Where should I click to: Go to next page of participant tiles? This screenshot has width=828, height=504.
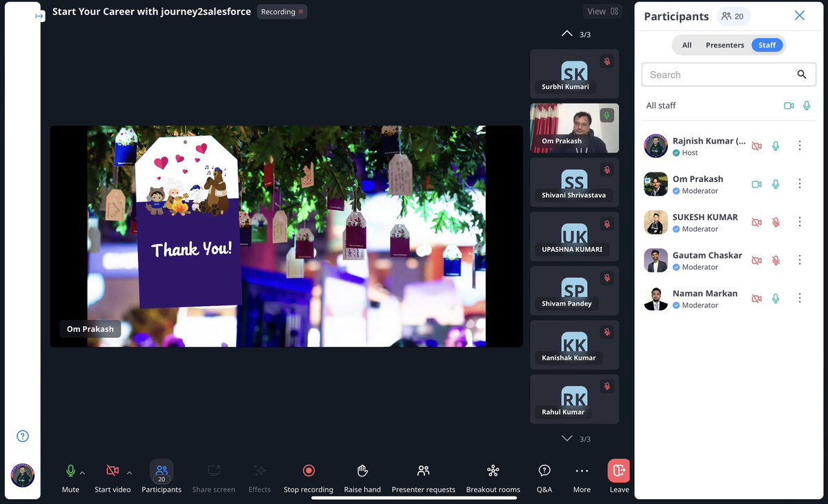pos(567,439)
